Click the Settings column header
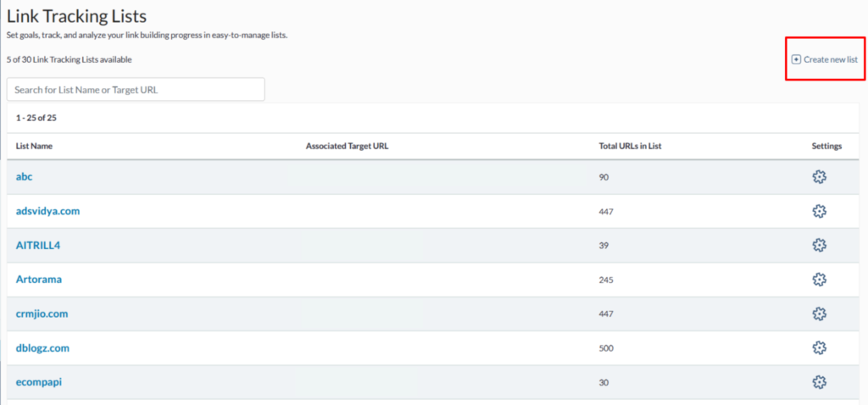868x405 pixels. pyautogui.click(x=827, y=147)
